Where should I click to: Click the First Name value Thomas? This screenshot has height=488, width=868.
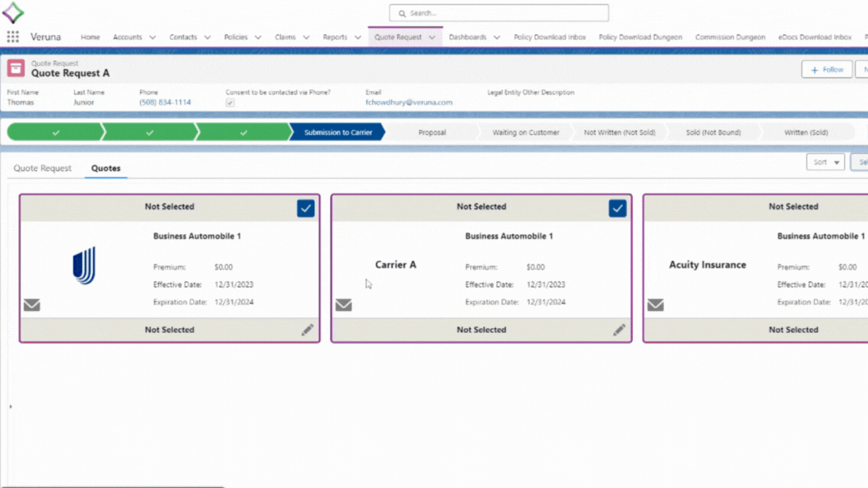20,102
